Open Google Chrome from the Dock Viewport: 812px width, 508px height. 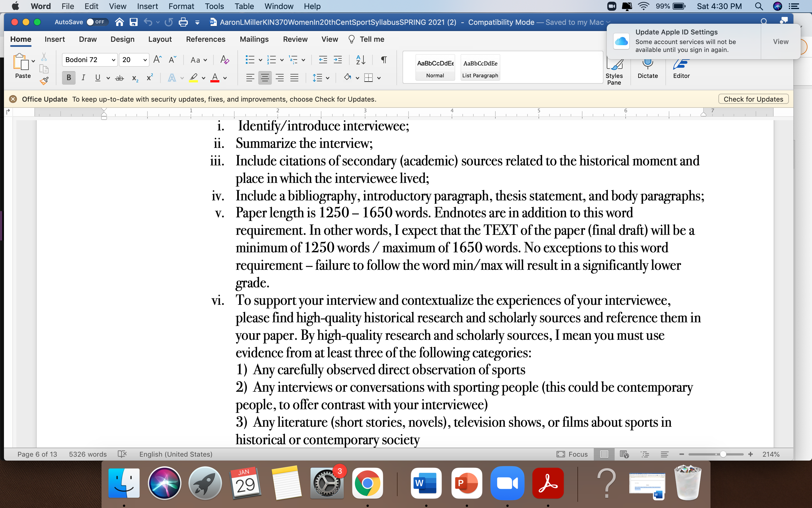click(x=367, y=483)
